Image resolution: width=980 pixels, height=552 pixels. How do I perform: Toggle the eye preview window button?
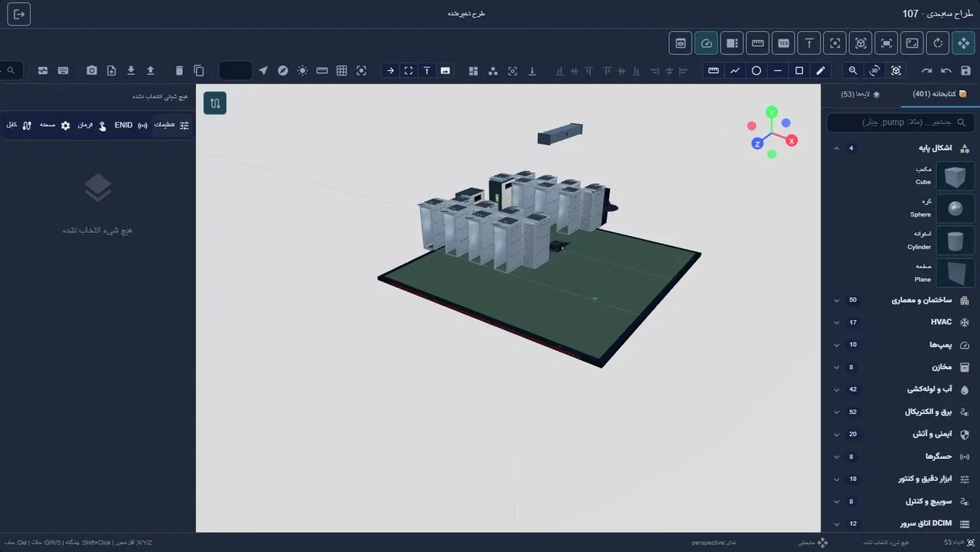[x=680, y=43]
